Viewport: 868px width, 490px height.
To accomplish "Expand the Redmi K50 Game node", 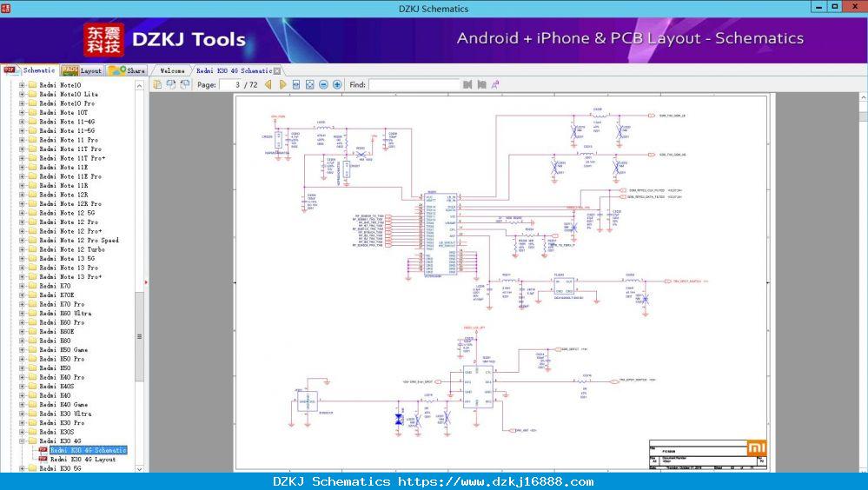I will point(22,350).
